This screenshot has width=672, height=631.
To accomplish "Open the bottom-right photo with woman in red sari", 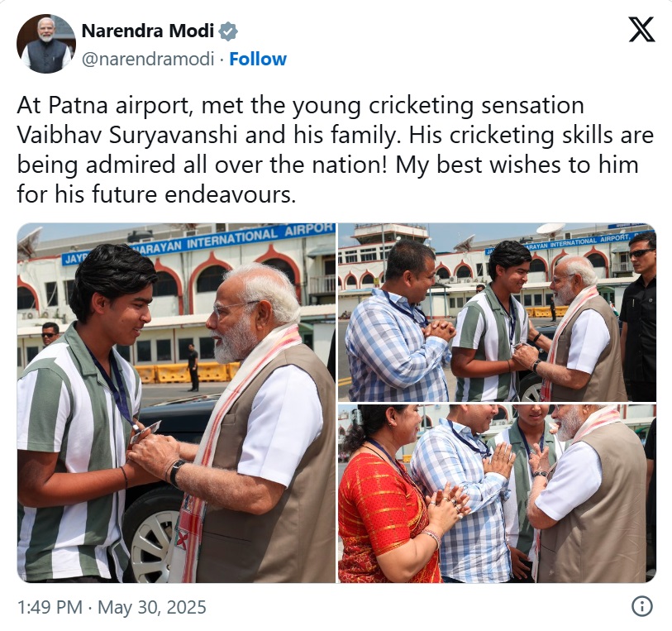I will point(496,493).
